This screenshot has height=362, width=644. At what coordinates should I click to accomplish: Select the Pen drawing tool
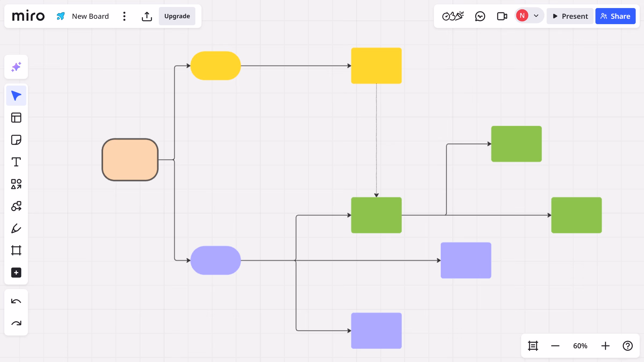tap(16, 228)
